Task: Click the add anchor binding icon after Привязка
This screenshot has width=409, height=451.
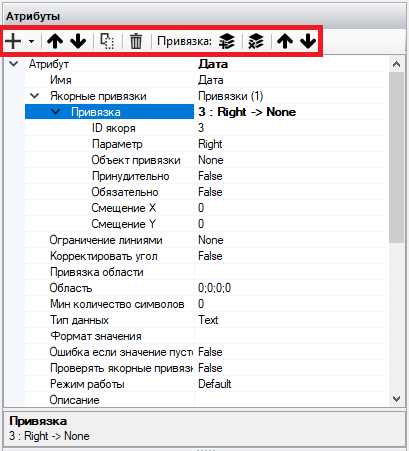Action: coord(227,41)
